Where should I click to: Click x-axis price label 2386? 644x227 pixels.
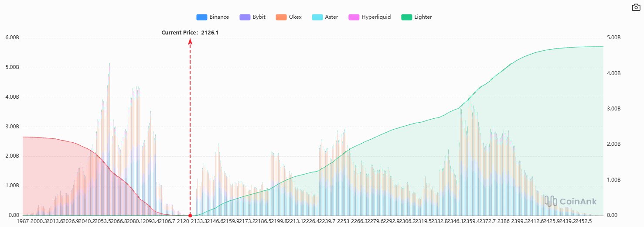[503, 222]
